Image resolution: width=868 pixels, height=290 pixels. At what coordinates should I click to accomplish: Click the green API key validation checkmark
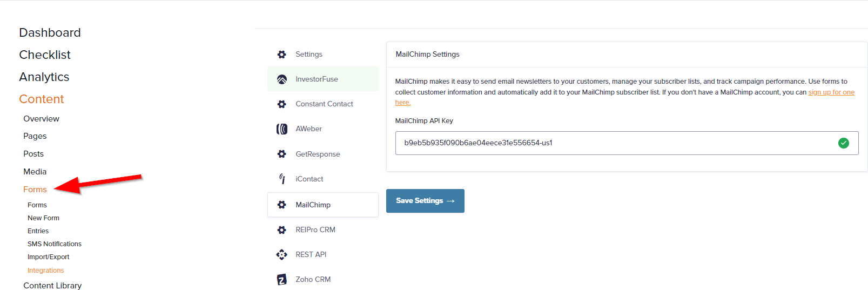844,143
